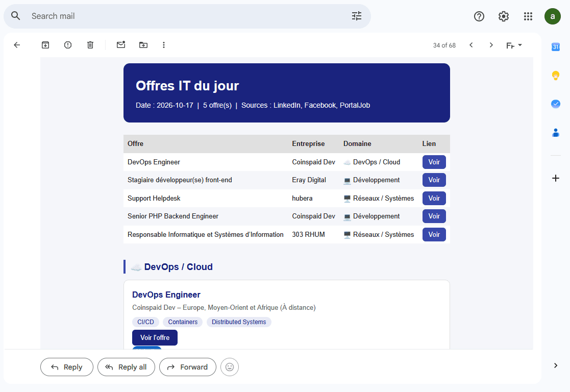This screenshot has height=392, width=570.
Task: Open input tools language dropdown
Action: 514,45
